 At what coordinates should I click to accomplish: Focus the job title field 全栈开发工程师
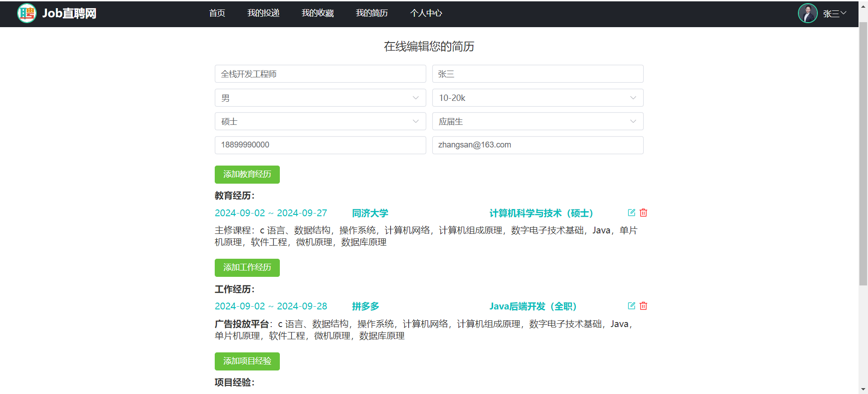tap(320, 74)
